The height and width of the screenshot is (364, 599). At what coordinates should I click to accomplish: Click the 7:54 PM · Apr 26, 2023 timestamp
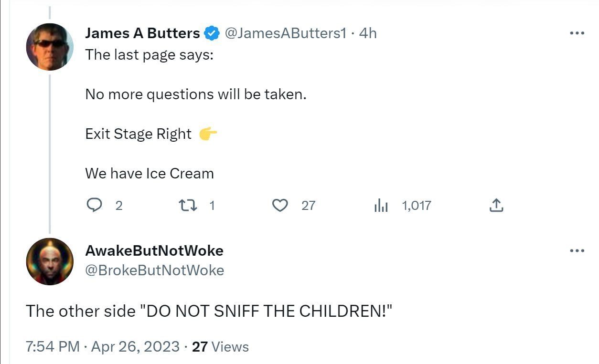[103, 346]
